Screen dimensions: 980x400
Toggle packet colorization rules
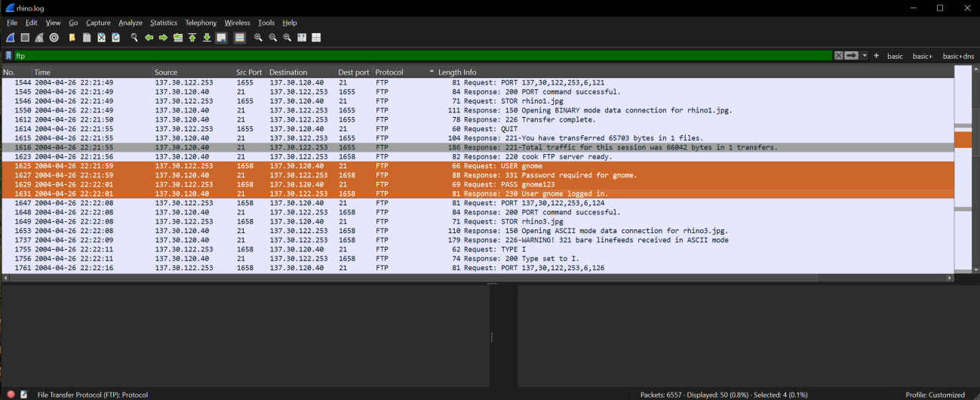240,37
